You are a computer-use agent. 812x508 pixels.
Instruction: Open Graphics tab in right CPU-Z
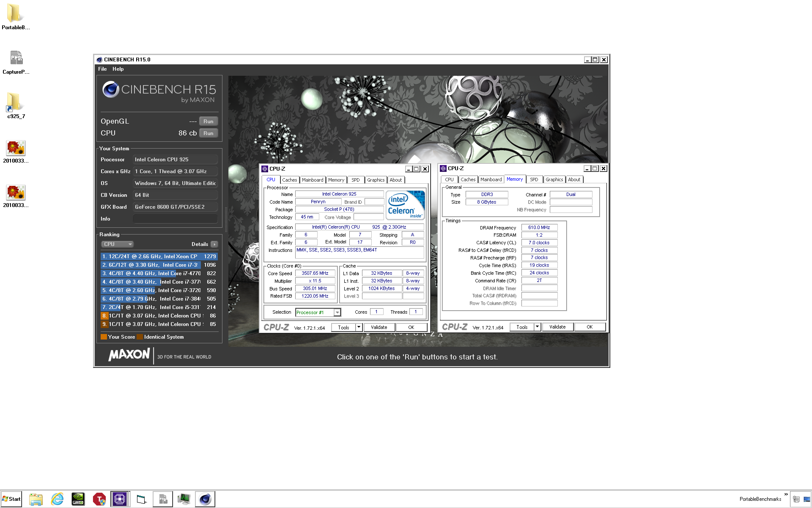554,179
